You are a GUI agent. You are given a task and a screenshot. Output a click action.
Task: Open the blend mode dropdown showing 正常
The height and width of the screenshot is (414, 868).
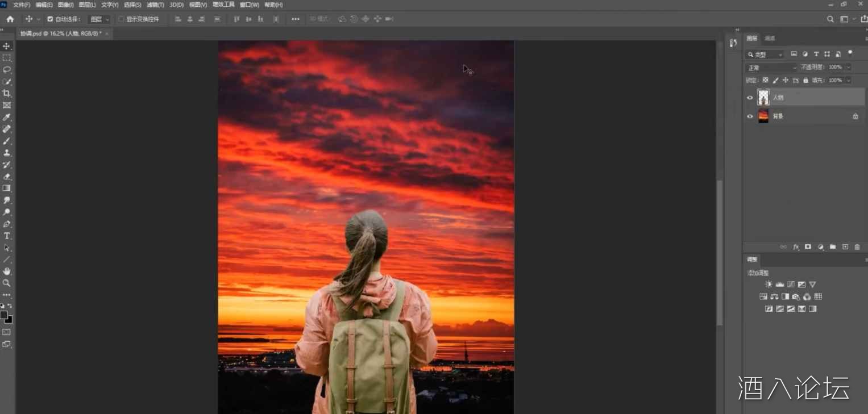[771, 68]
